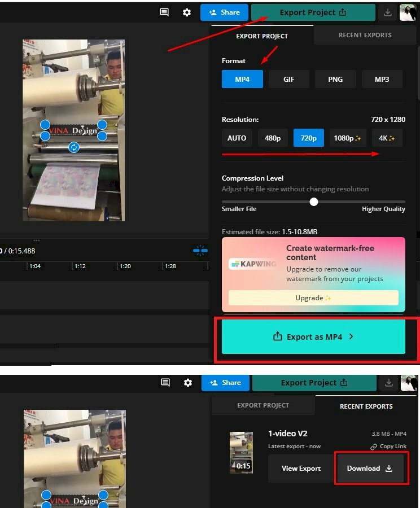420x508 pixels.
Task: Select GIF format
Action: pyautogui.click(x=289, y=79)
